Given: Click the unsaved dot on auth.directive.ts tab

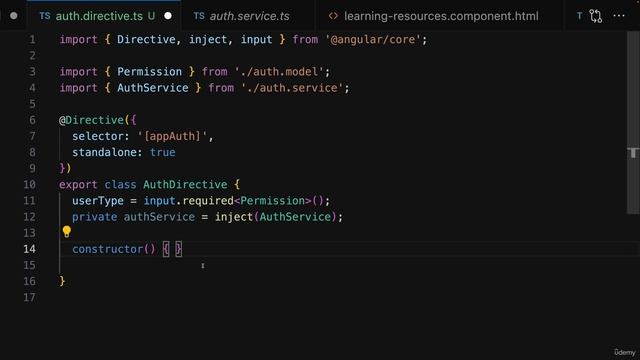Looking at the screenshot, I should point(168,16).
